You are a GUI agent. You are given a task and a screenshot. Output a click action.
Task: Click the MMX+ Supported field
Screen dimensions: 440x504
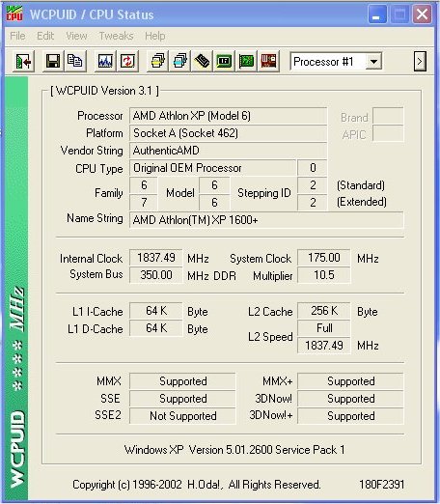pos(350,381)
